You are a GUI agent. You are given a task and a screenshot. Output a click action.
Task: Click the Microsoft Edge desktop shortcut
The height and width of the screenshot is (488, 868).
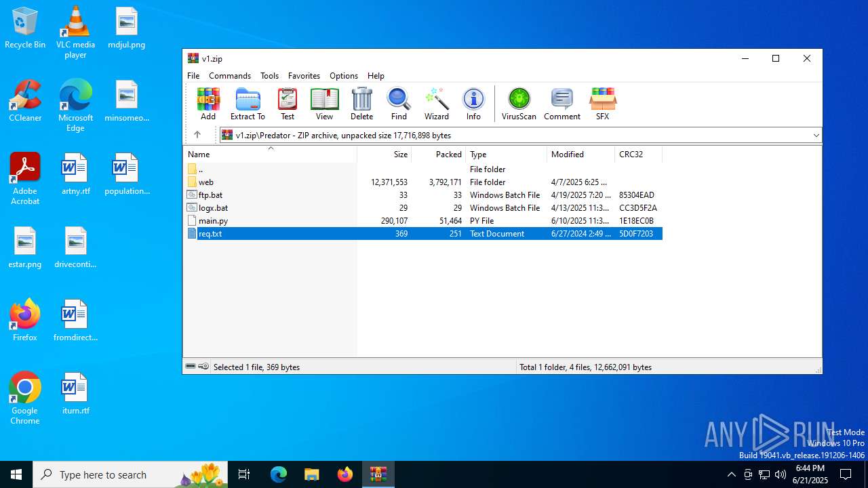click(x=75, y=106)
